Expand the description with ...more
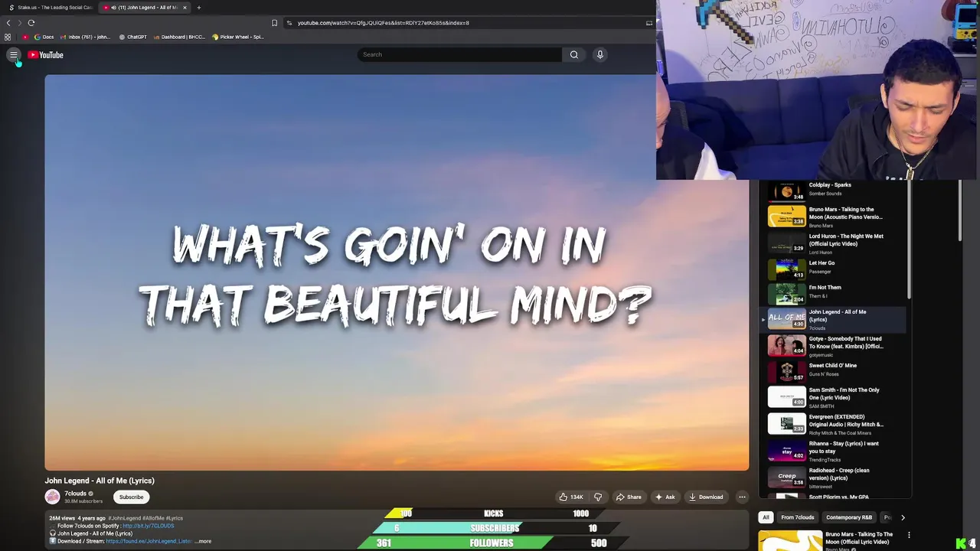This screenshot has width=980, height=551. pos(203,541)
